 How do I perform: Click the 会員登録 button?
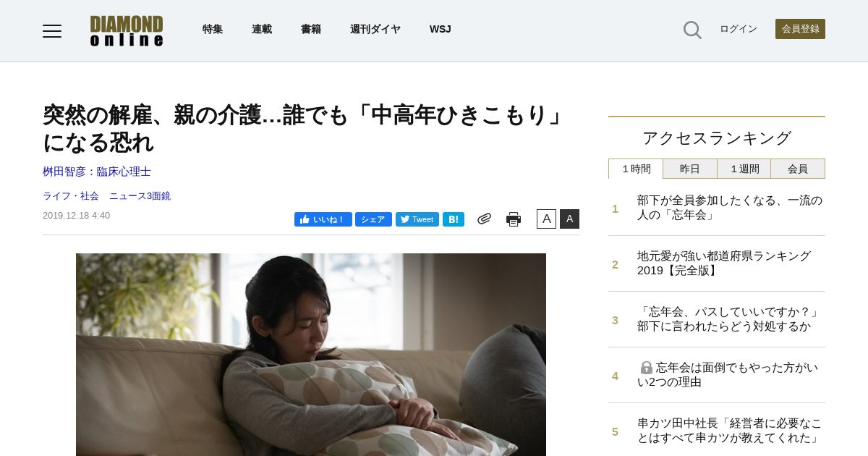point(800,29)
